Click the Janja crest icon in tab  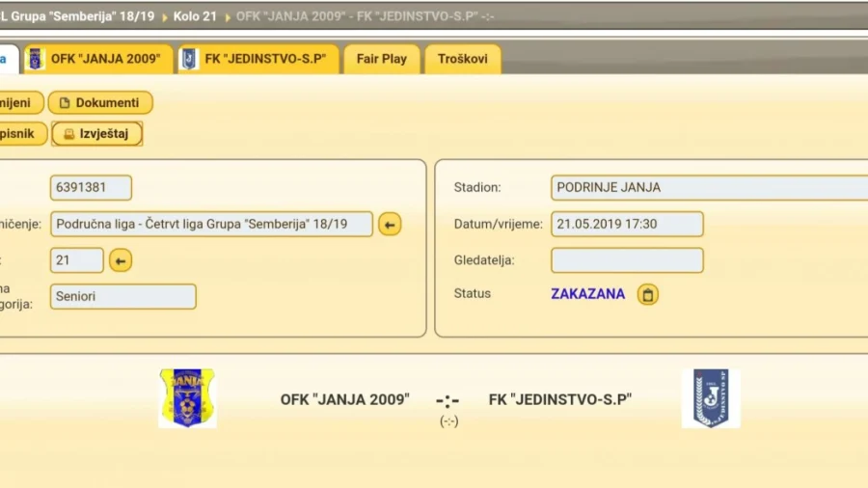click(x=36, y=59)
